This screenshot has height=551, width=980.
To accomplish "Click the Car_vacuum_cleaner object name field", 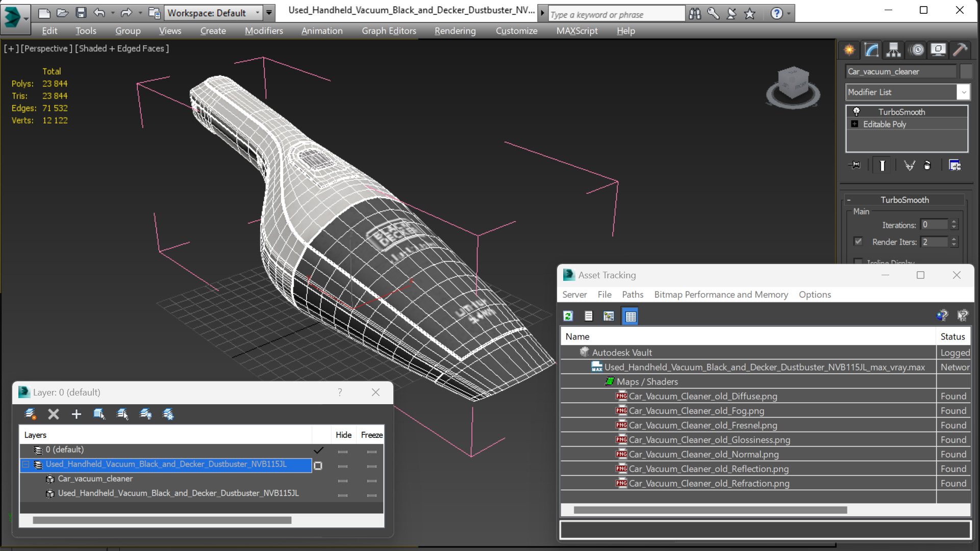I will click(x=900, y=71).
